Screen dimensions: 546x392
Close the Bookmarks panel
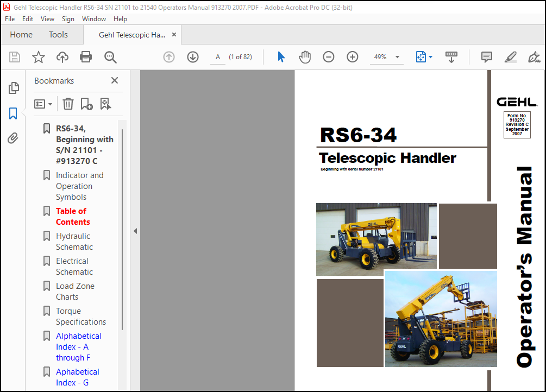click(x=115, y=80)
